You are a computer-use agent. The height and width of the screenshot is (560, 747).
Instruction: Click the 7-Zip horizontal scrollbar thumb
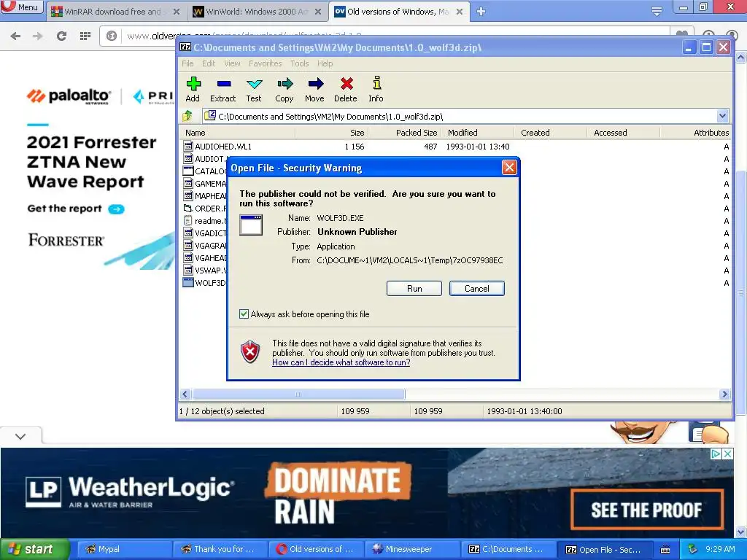(298, 394)
